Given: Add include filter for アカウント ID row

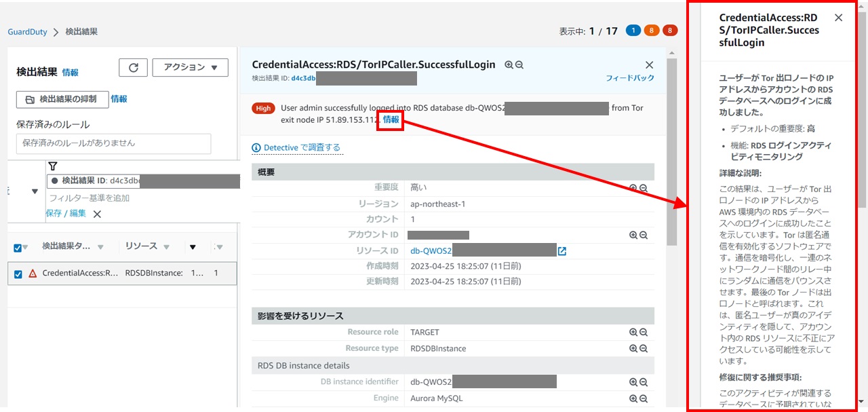Looking at the screenshot, I should [633, 235].
